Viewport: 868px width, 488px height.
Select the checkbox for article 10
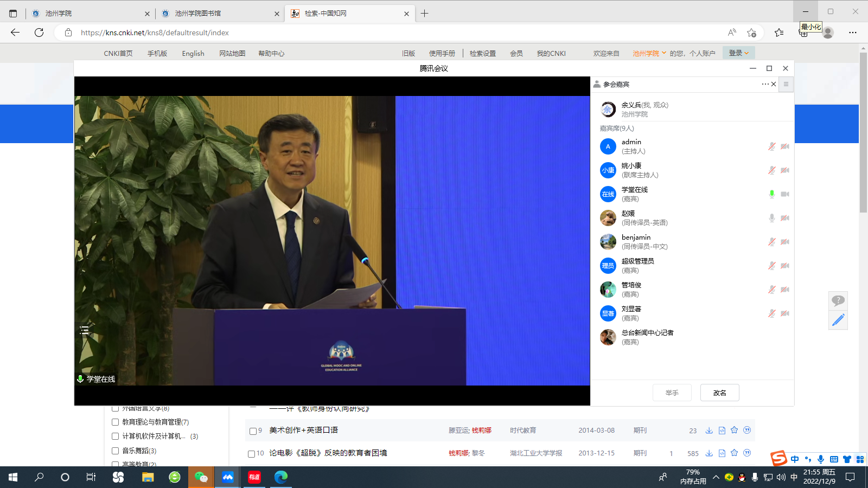coord(251,454)
